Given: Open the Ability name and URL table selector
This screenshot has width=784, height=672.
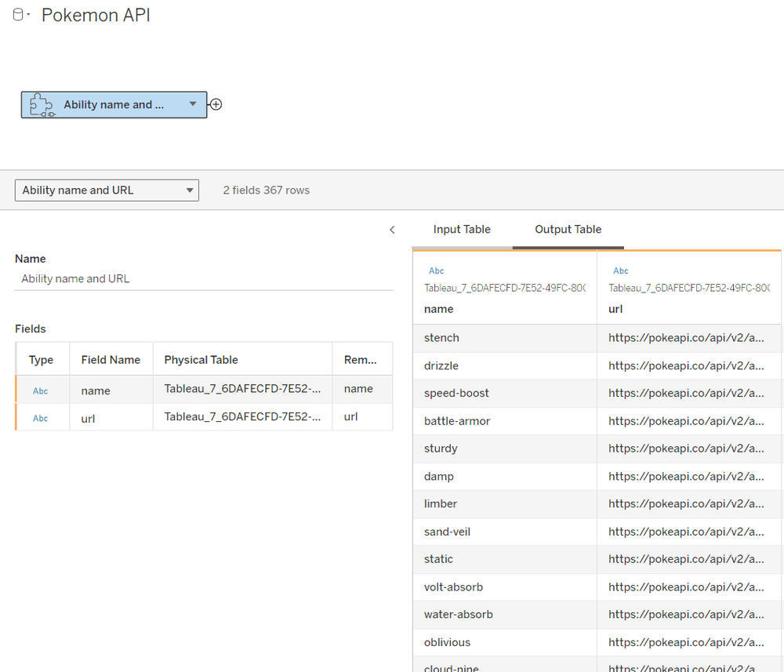Looking at the screenshot, I should (x=107, y=191).
